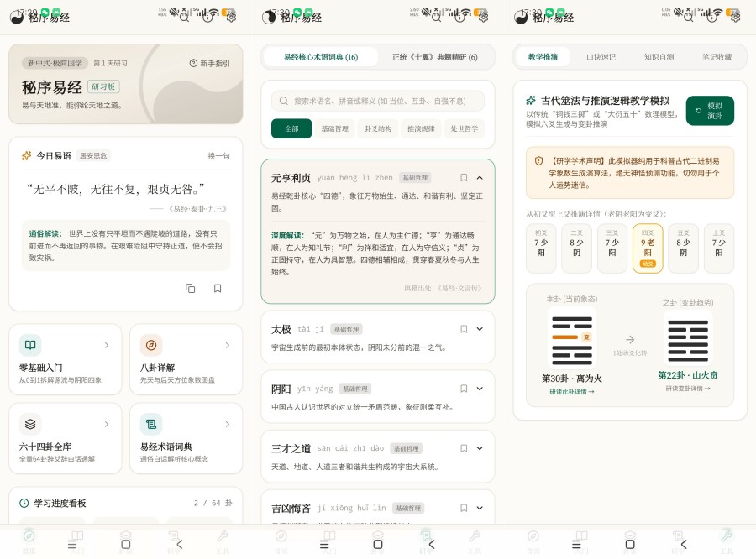
Task: Expand the 吉凶悔吝 entry
Action: pyautogui.click(x=480, y=508)
